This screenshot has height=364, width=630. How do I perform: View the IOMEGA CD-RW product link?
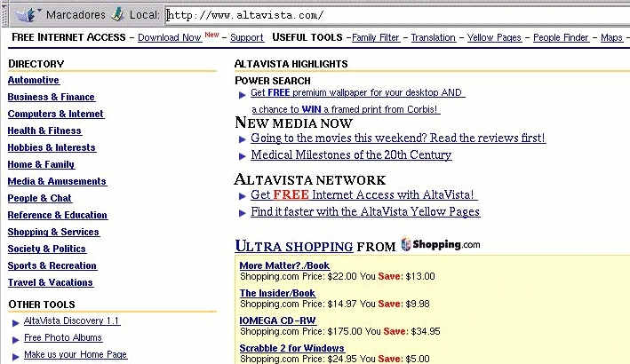pos(277,320)
